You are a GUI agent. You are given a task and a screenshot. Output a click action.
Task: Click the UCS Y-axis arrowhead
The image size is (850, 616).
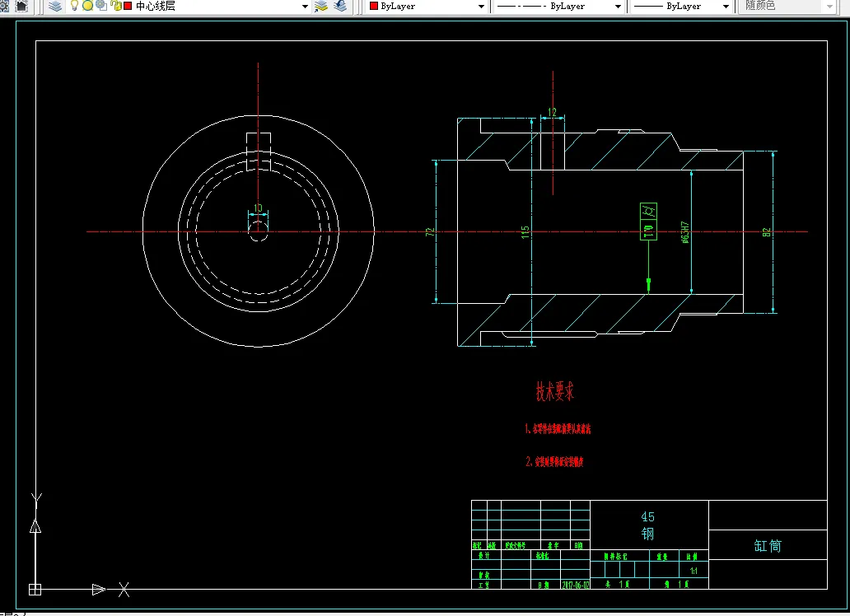click(35, 525)
